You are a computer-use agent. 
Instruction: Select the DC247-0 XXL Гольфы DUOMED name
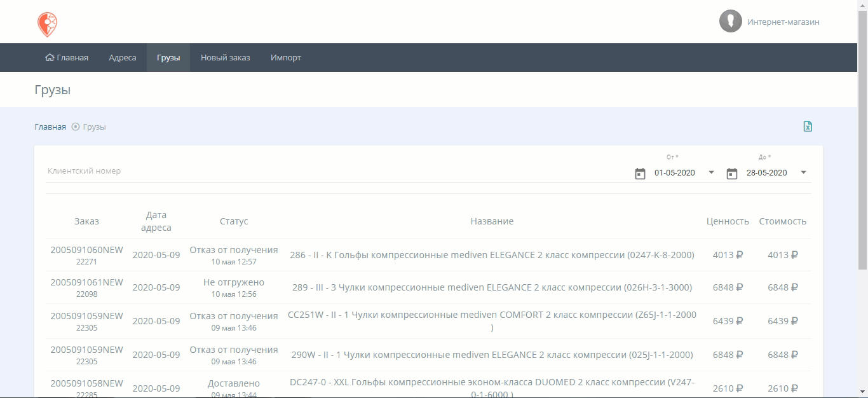(x=492, y=388)
